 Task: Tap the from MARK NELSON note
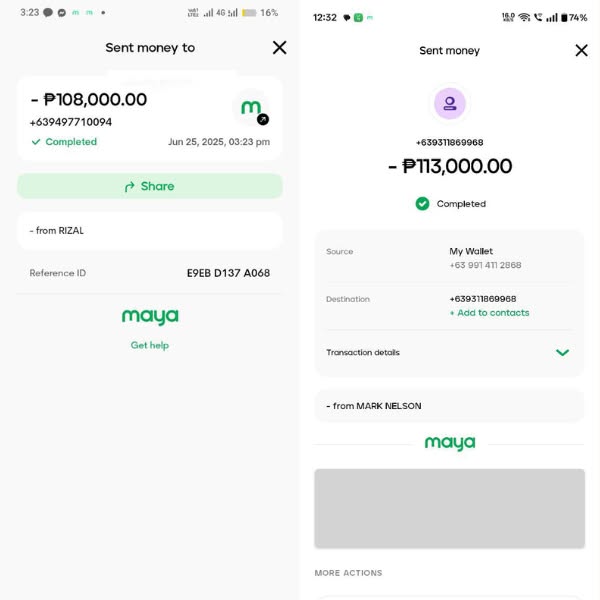(449, 406)
